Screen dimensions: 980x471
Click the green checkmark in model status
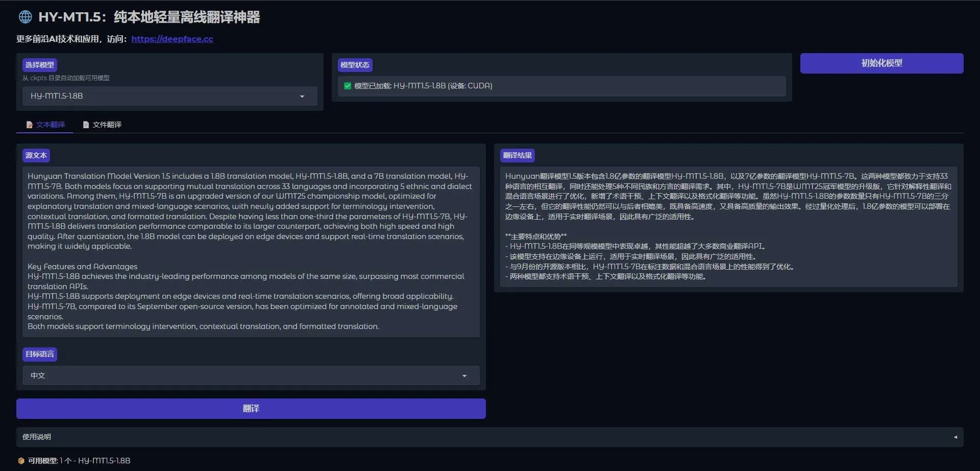click(347, 86)
